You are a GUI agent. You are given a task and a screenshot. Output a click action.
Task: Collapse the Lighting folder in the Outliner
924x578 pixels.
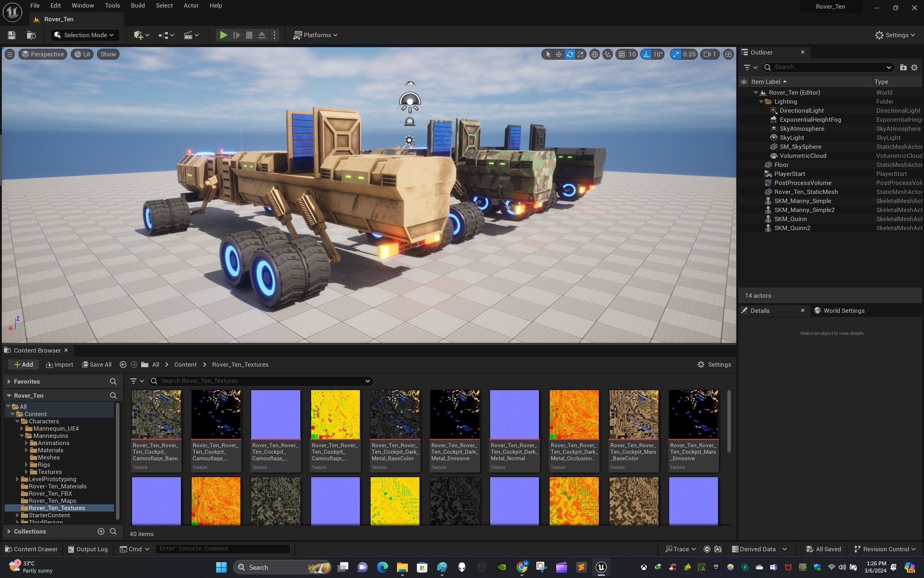(761, 102)
